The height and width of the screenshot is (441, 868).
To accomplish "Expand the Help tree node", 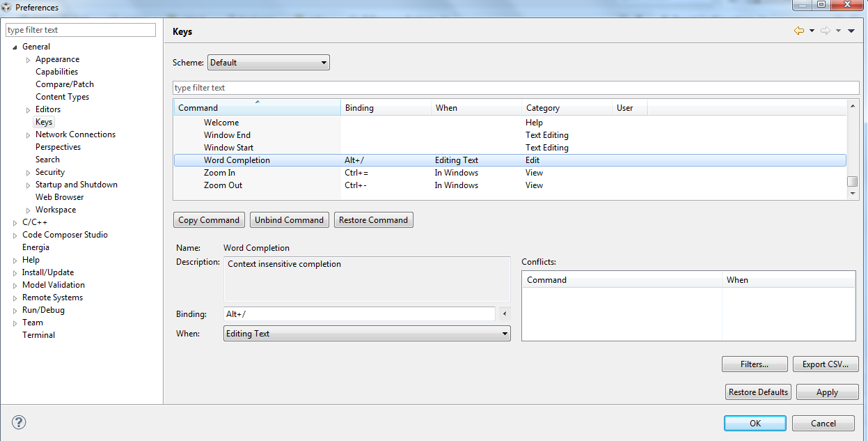I will [15, 261].
